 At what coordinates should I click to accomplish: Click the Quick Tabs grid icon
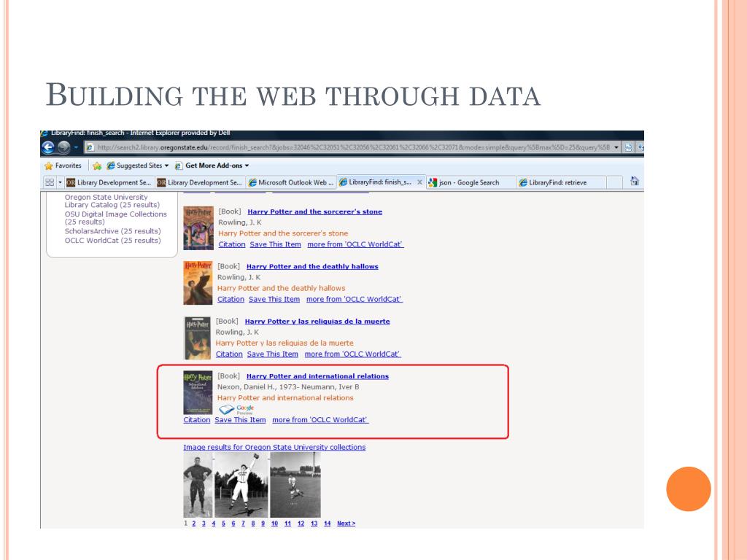pos(50,182)
